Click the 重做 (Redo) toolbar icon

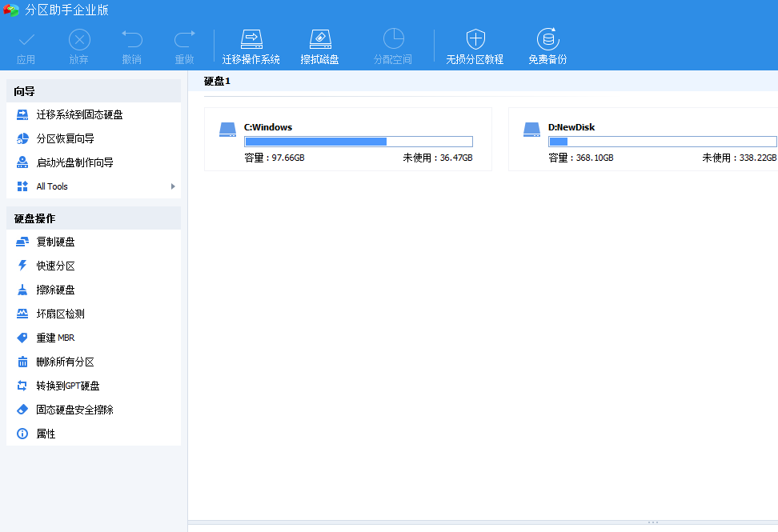pos(185,39)
